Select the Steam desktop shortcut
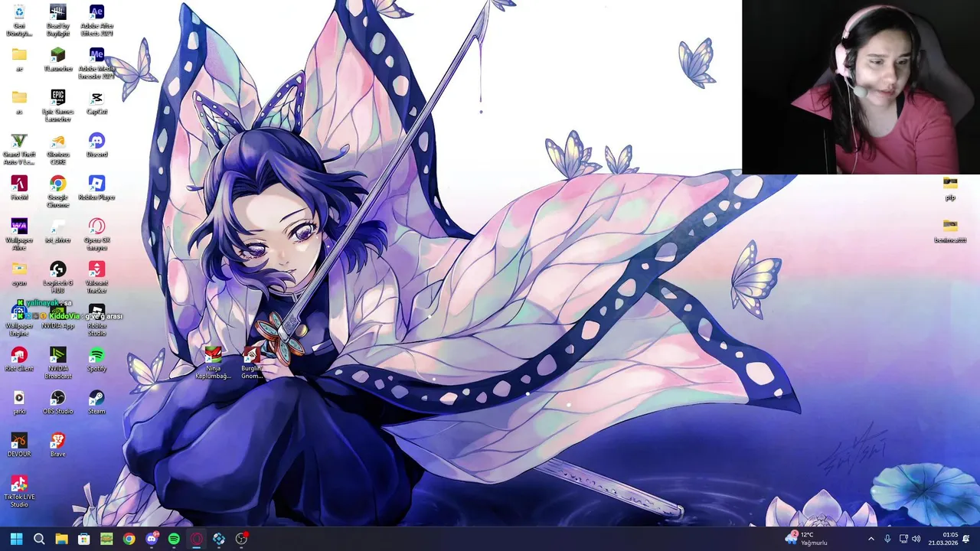The height and width of the screenshot is (551, 980). coord(96,403)
